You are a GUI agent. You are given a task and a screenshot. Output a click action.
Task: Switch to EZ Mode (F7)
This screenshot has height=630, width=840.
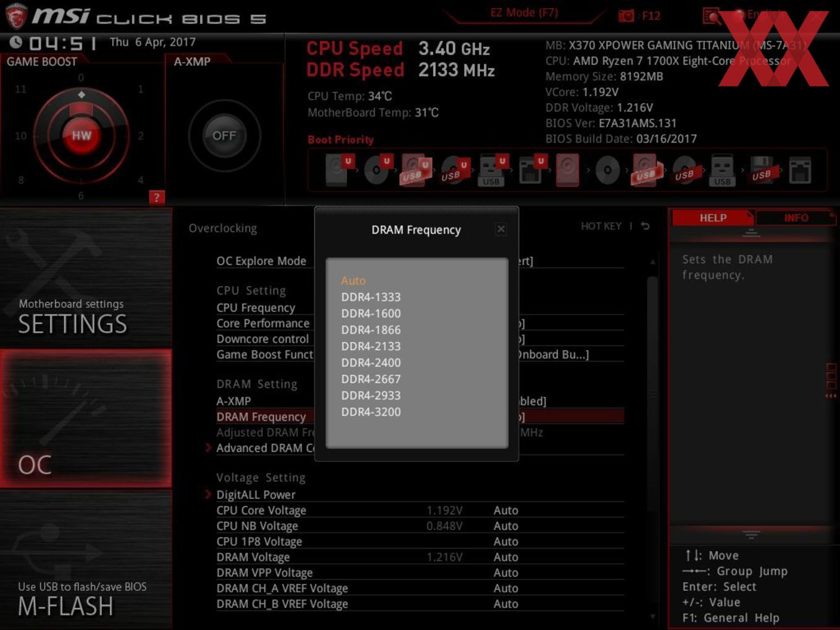(524, 12)
